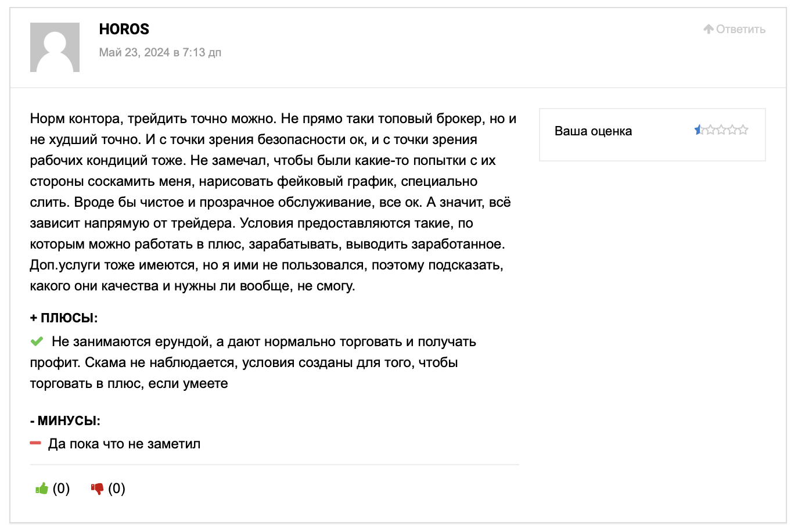Rate five stars with the last star

(743, 130)
